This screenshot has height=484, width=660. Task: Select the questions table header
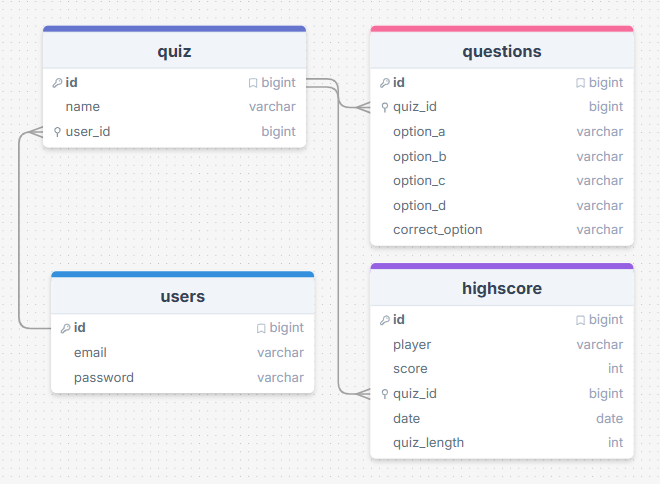click(x=502, y=51)
